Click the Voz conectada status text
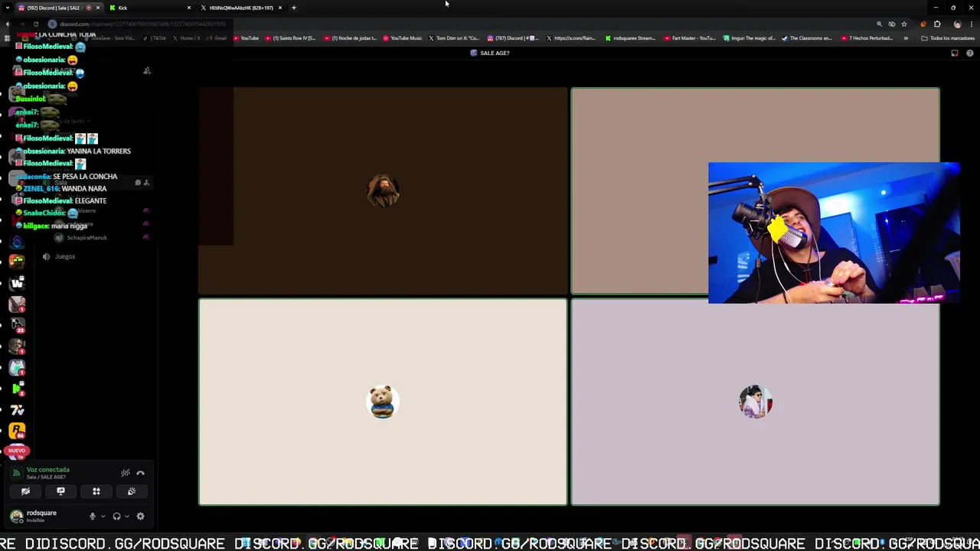 47,470
